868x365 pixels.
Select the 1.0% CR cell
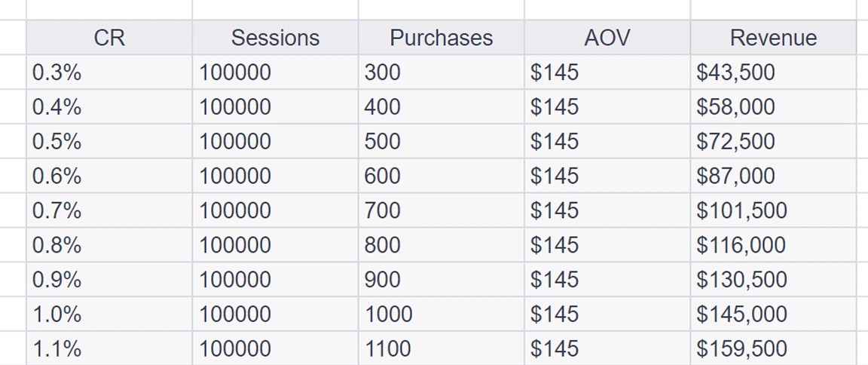[109, 314]
